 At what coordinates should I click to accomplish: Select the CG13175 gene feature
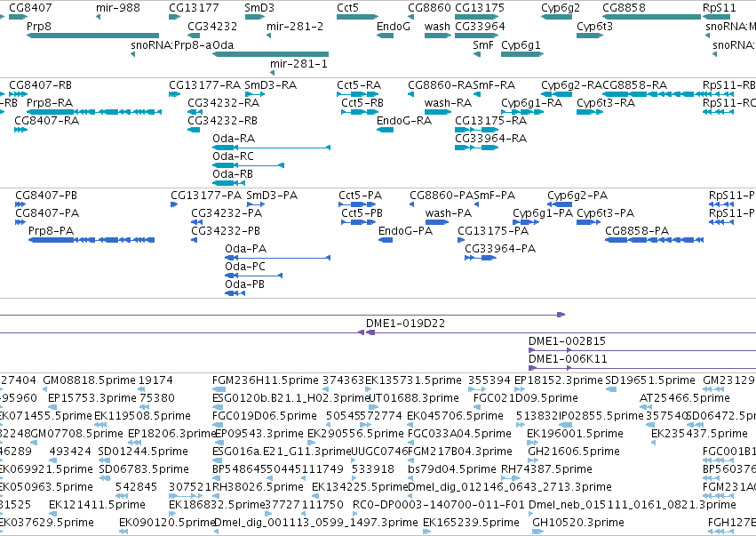477,17
